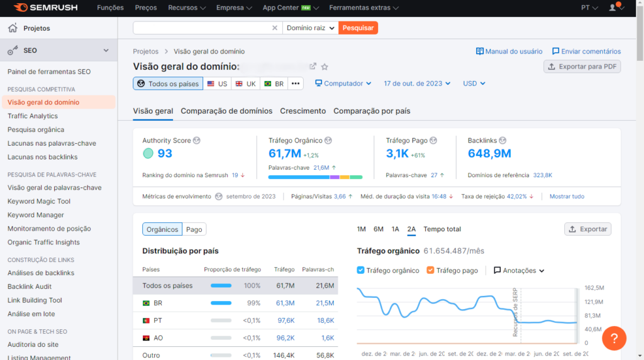Click the Tráfego Orgânico globe info icon
Viewport: 644px width, 360px height.
328,140
